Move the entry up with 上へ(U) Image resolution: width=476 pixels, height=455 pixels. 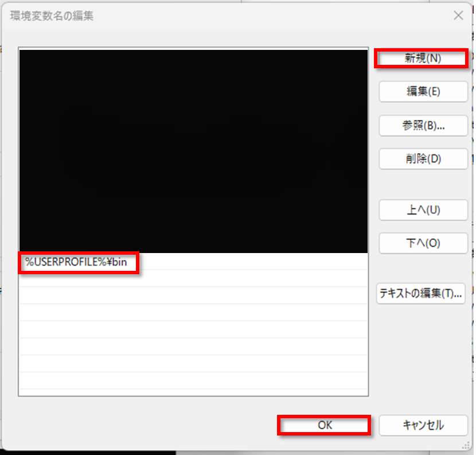(423, 210)
